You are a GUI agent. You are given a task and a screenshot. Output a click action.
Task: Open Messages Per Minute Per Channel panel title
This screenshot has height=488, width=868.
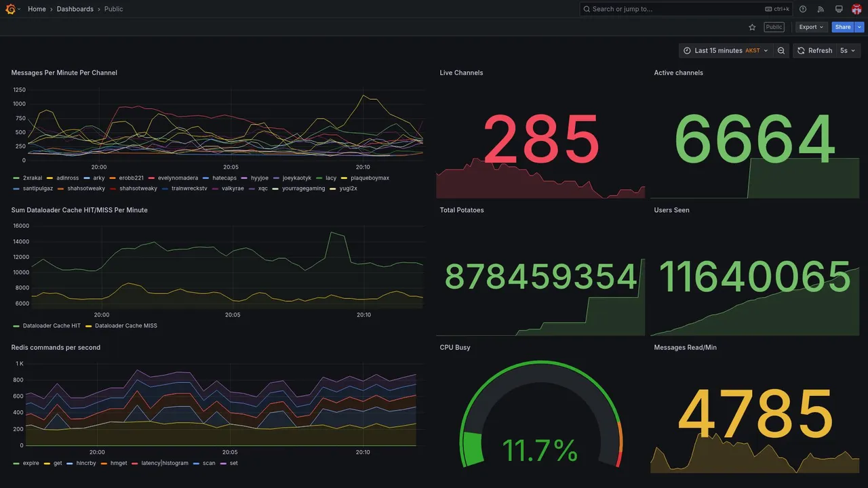(x=64, y=73)
